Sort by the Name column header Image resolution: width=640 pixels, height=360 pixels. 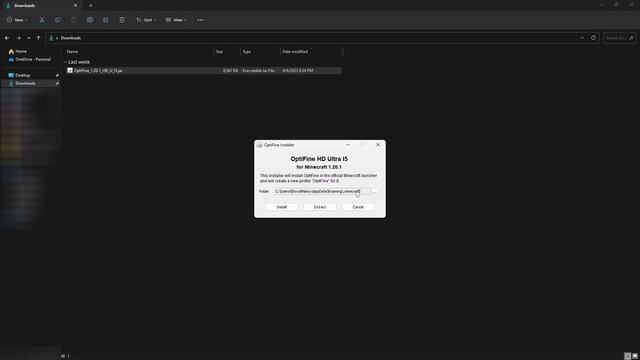click(72, 52)
